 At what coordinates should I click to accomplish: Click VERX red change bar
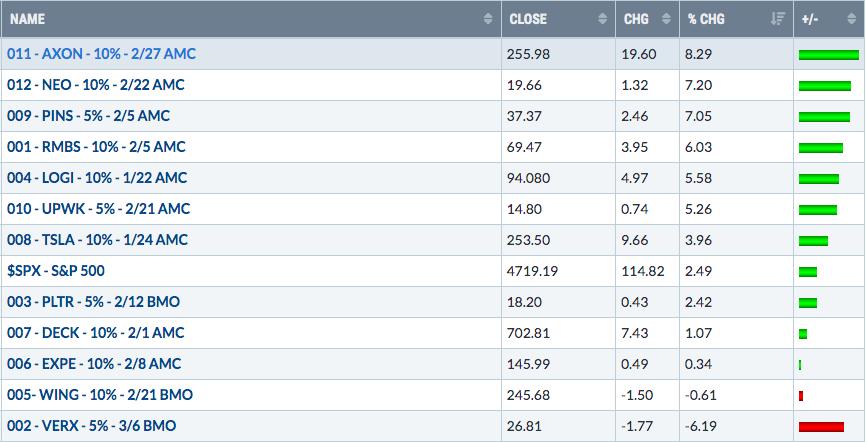point(821,427)
